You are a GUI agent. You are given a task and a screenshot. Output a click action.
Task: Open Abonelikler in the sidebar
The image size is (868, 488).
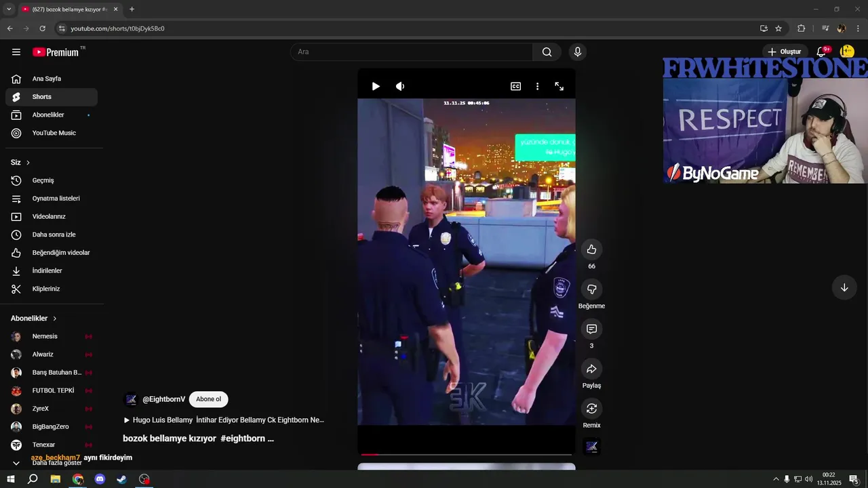pos(52,115)
